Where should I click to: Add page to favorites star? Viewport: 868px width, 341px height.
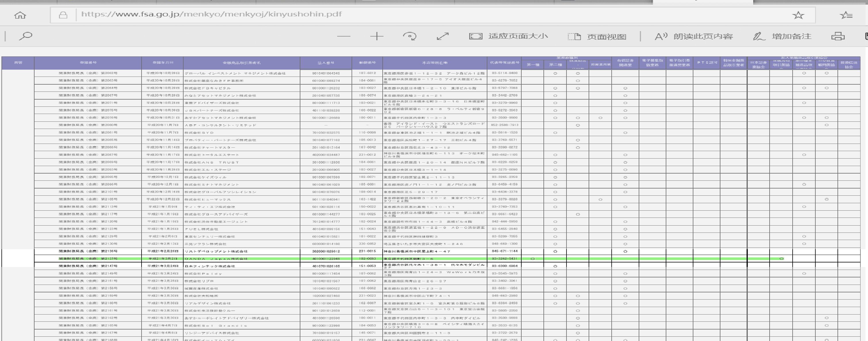(798, 15)
